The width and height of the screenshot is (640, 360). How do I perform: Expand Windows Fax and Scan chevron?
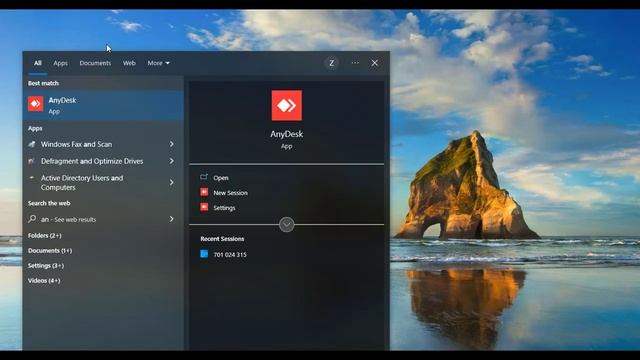click(x=171, y=144)
